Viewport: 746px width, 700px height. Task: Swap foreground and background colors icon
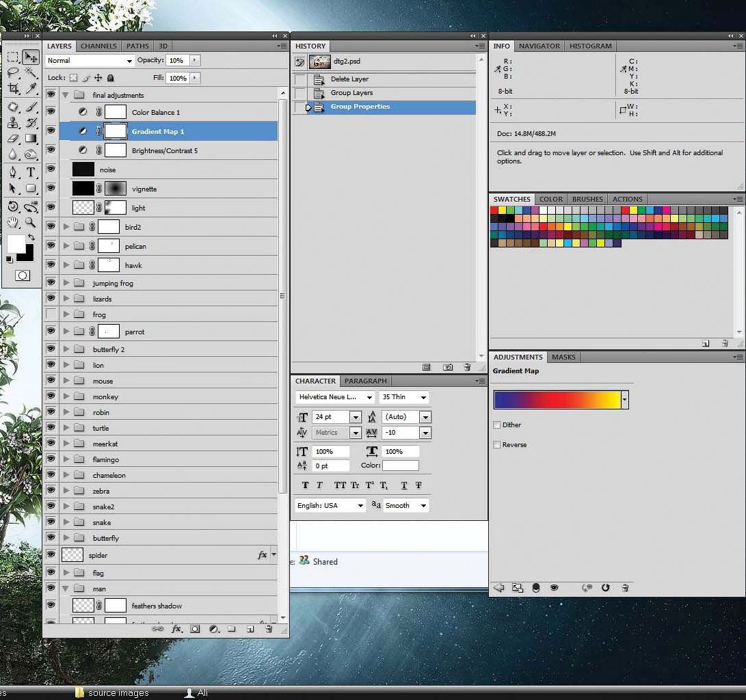[x=31, y=237]
